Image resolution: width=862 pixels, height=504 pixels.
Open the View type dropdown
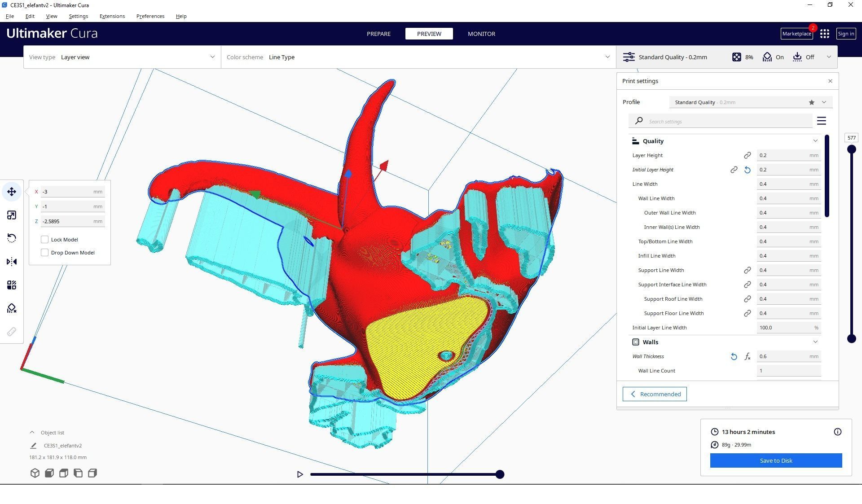122,57
